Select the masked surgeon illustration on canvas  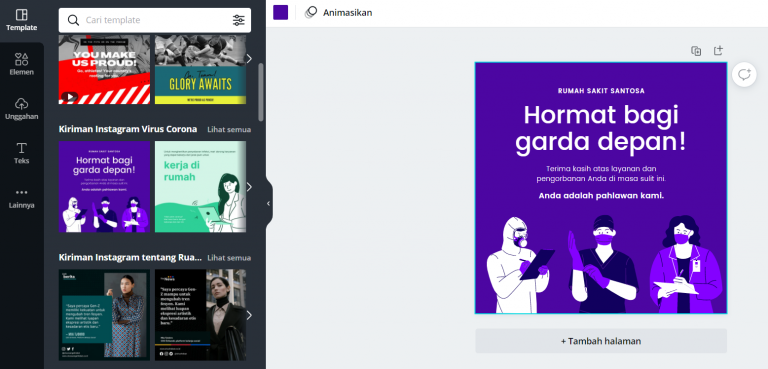point(603,264)
